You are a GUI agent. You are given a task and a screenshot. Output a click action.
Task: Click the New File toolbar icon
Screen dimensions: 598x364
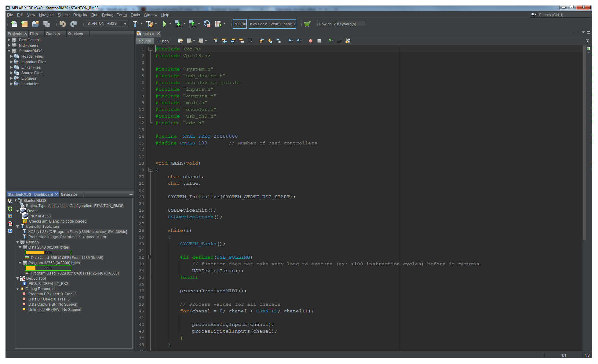(14, 24)
